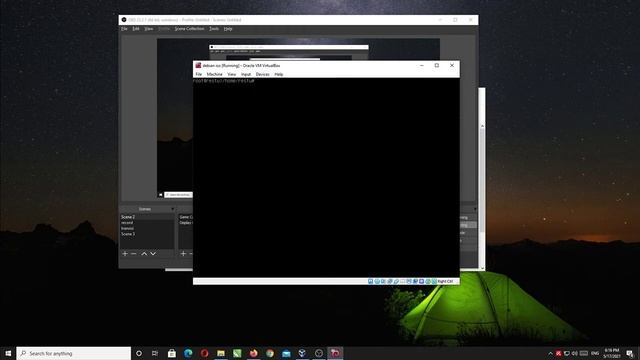Open Microsoft Store from the taskbar
This screenshot has width=640, height=360.
click(x=172, y=353)
